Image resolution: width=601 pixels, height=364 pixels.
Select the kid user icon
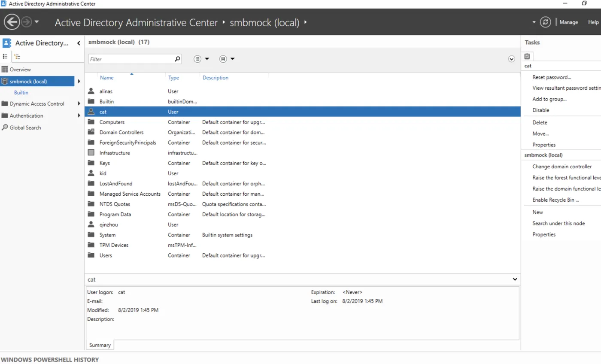(91, 173)
